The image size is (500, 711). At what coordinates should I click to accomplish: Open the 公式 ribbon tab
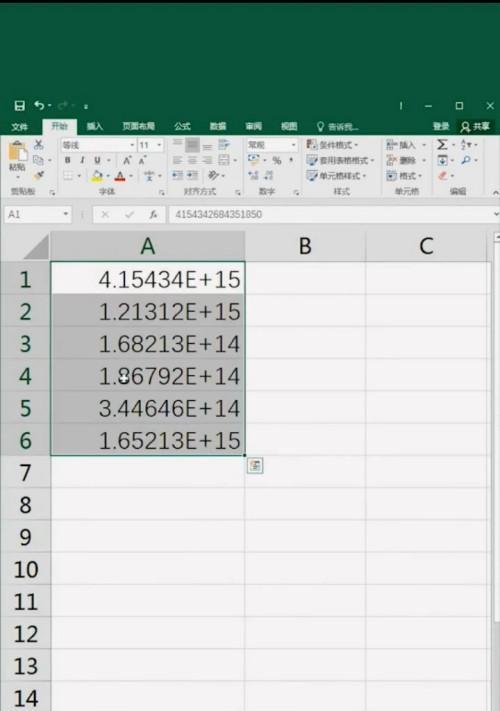(182, 127)
